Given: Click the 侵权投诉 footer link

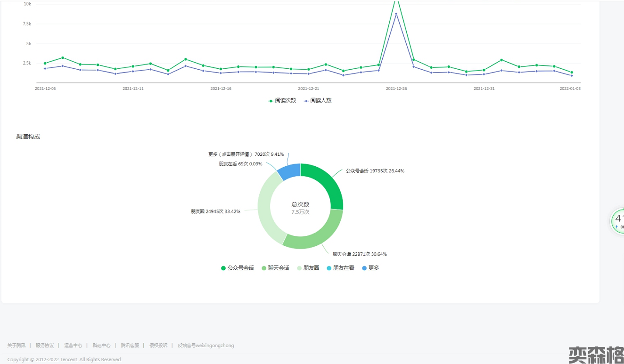Looking at the screenshot, I should [158, 346].
